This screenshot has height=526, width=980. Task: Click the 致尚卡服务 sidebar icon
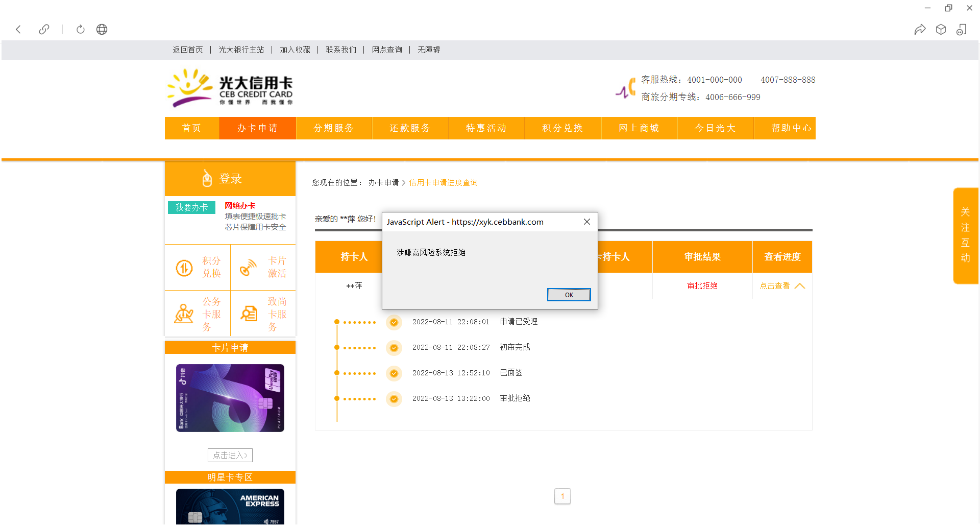[x=249, y=314]
